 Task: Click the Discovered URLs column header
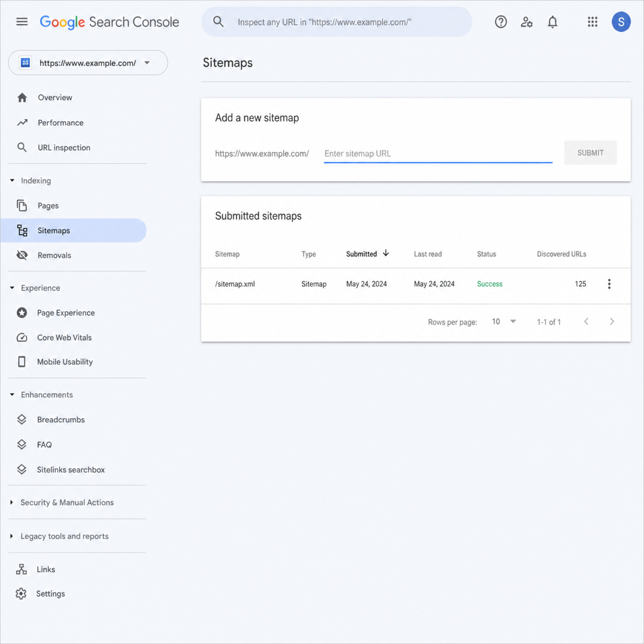[562, 254]
